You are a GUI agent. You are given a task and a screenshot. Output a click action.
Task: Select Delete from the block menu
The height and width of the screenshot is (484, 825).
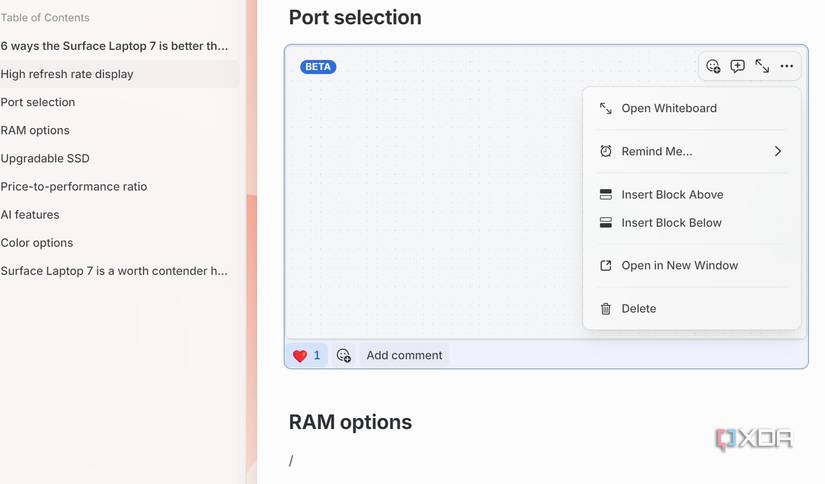[692, 309]
